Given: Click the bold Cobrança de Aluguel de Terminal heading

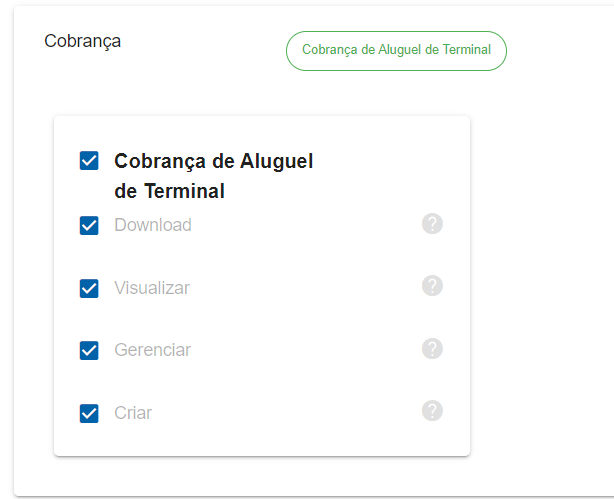Looking at the screenshot, I should coord(213,176).
